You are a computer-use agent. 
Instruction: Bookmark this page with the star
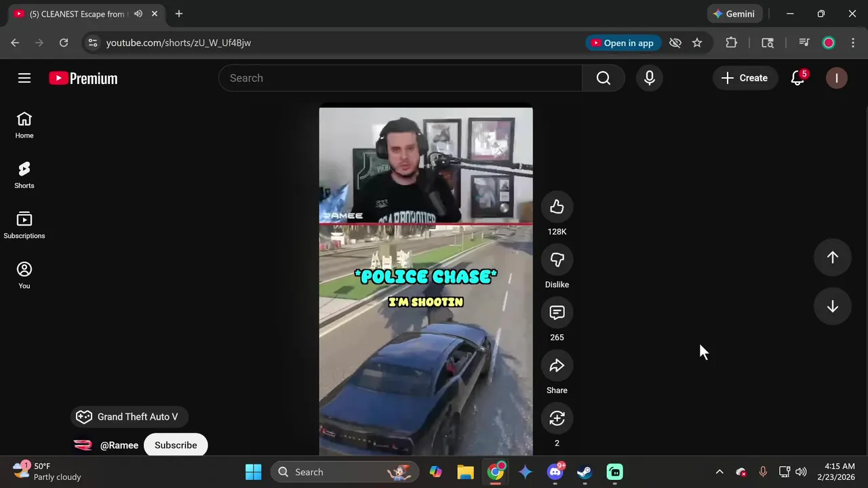[697, 43]
